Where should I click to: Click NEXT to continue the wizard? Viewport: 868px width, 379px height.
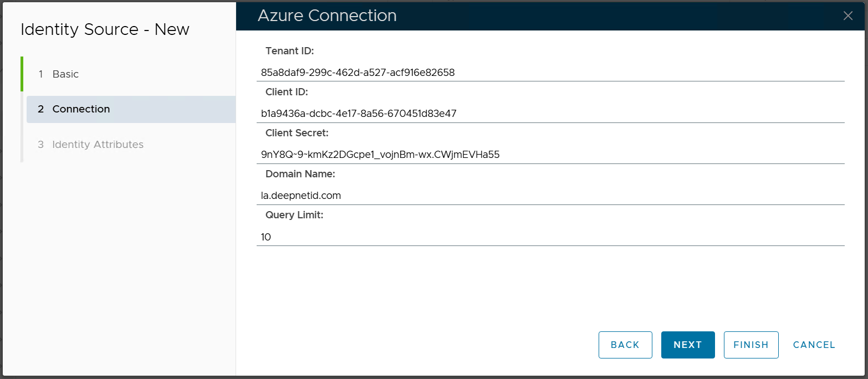pos(687,345)
